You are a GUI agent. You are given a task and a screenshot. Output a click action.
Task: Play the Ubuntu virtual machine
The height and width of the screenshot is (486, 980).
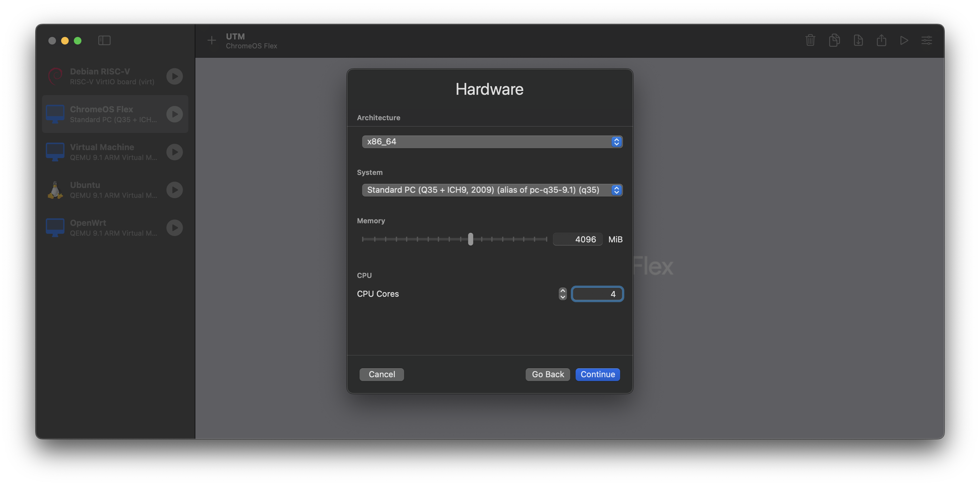point(174,190)
